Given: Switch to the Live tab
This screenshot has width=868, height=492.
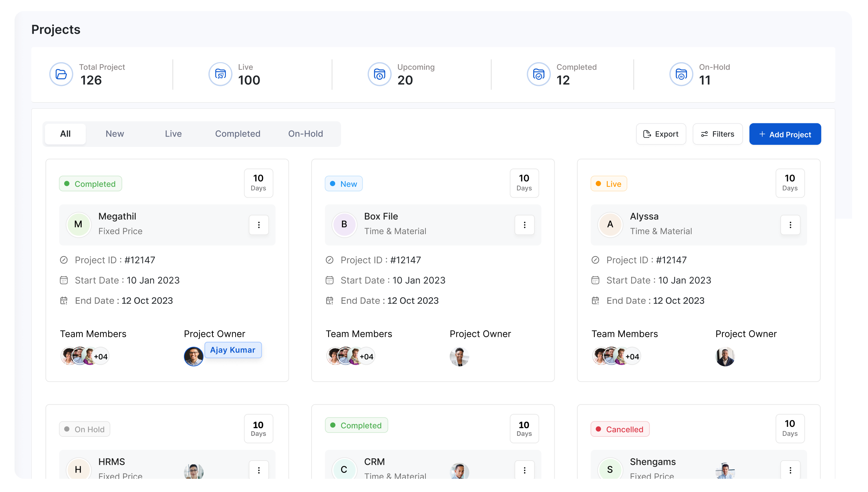Looking at the screenshot, I should pos(173,134).
